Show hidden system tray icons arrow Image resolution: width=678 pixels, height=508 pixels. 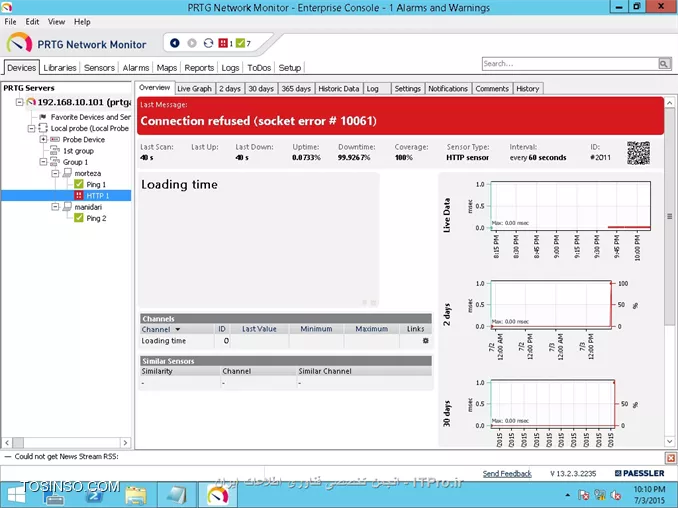[x=567, y=495]
